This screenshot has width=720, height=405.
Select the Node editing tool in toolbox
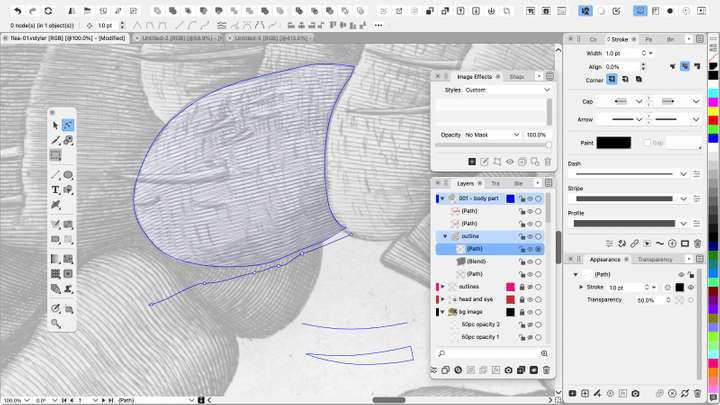click(68, 125)
